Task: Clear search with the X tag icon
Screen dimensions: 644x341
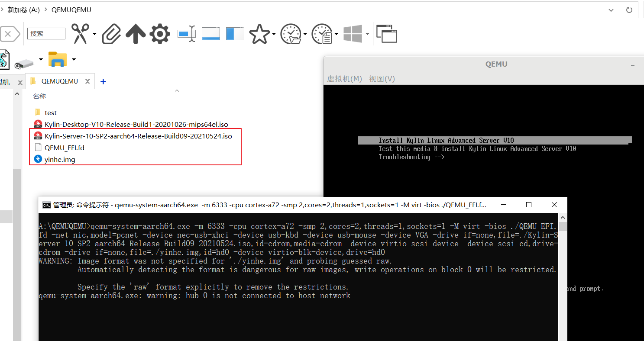Action: pos(10,34)
